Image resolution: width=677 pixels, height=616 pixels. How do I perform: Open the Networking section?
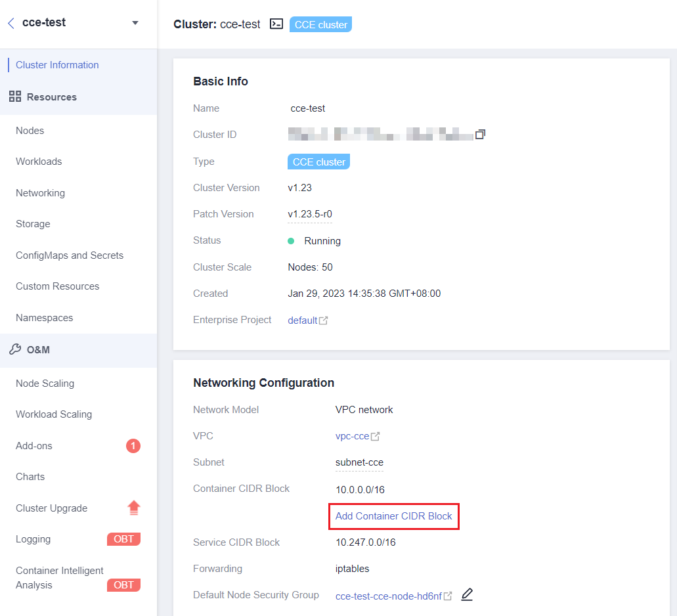[40, 193]
